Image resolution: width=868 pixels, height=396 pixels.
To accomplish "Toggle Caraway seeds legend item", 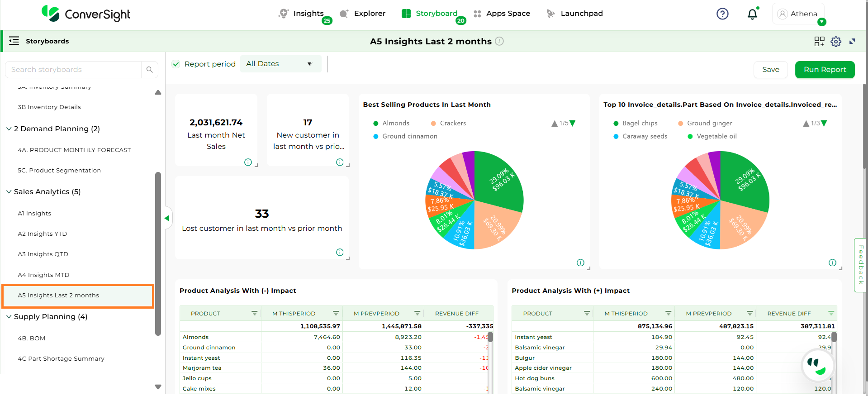I will (x=640, y=136).
